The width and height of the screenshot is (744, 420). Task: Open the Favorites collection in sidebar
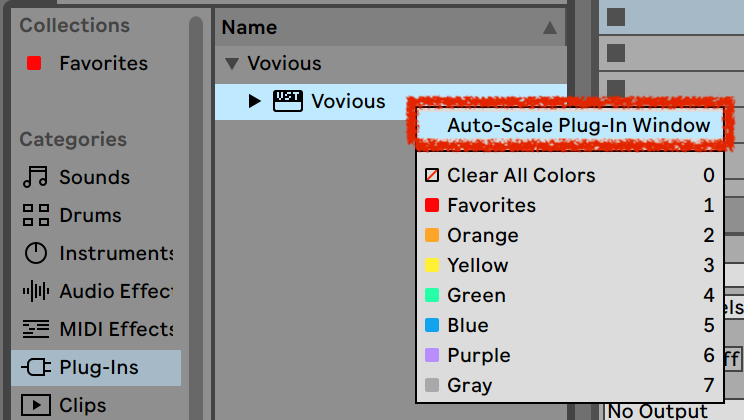[x=102, y=63]
